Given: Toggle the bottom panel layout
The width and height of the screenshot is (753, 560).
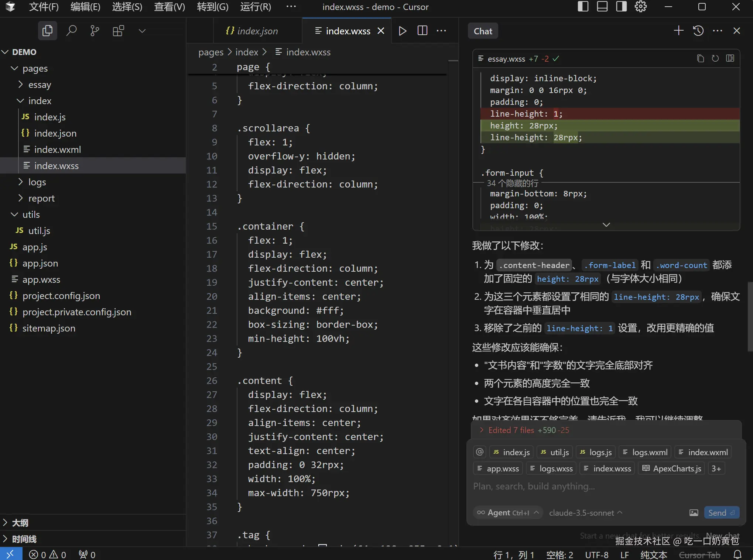Looking at the screenshot, I should pyautogui.click(x=602, y=7).
